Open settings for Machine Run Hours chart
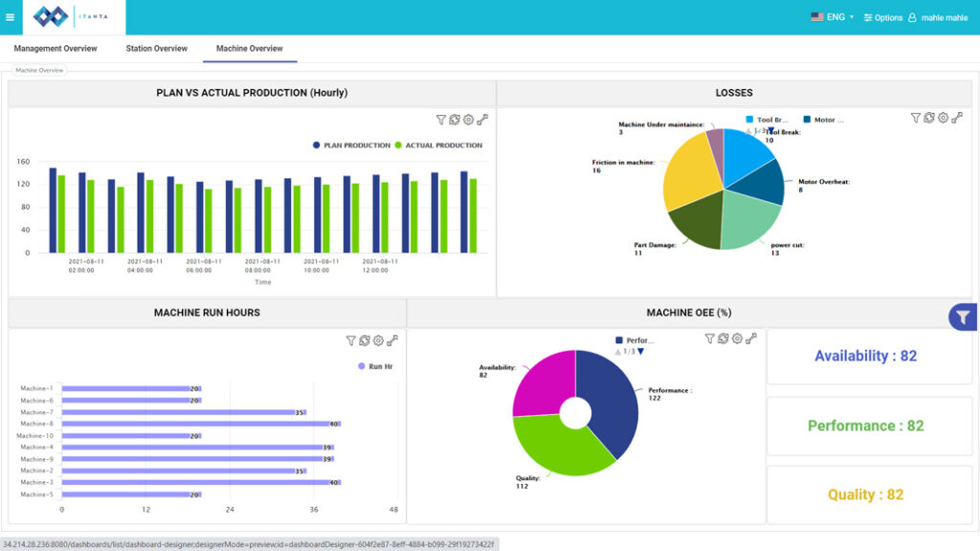980x551 pixels. [377, 341]
